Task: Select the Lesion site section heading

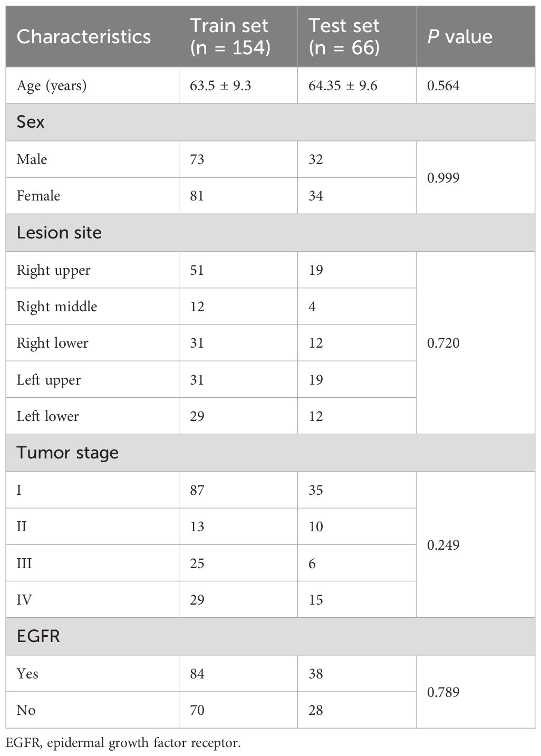Action: coord(59,233)
